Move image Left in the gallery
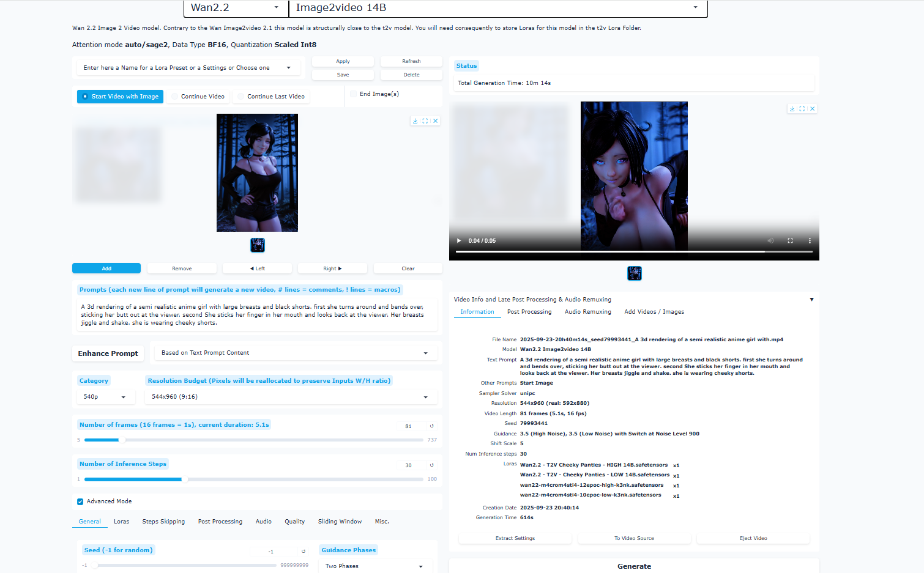This screenshot has height=573, width=924. [x=257, y=268]
